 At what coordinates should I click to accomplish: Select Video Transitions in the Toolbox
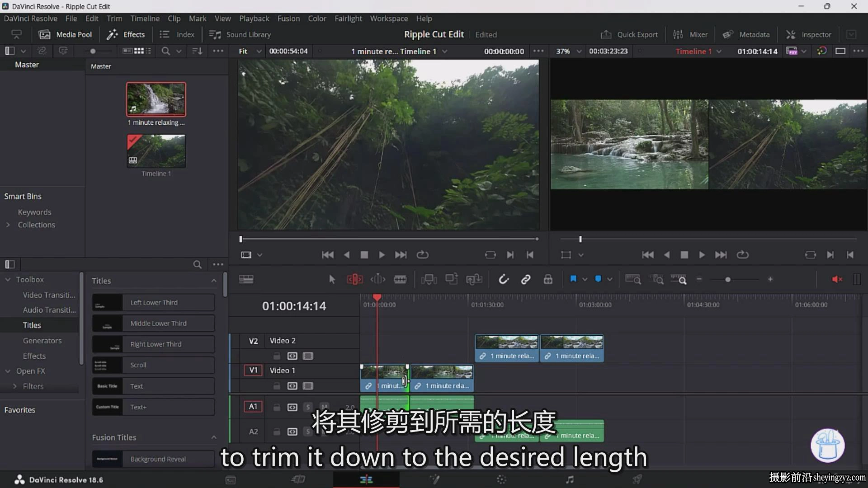[x=49, y=295]
